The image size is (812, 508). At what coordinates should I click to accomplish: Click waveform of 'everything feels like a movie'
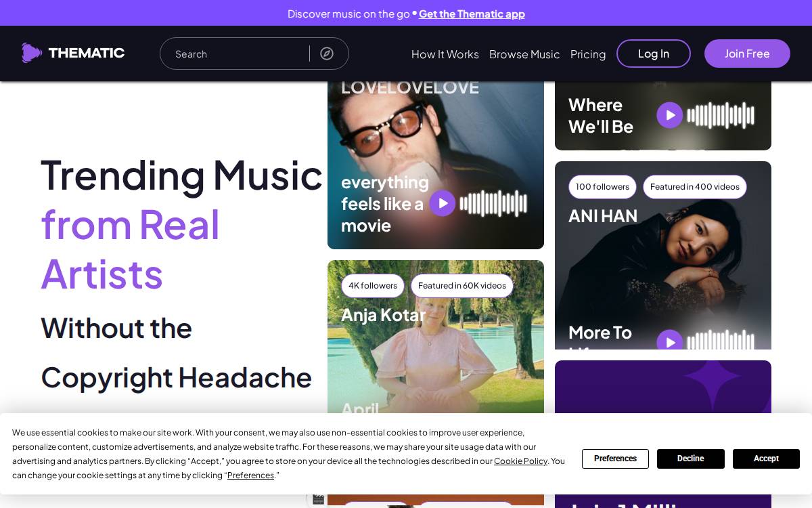(x=493, y=203)
